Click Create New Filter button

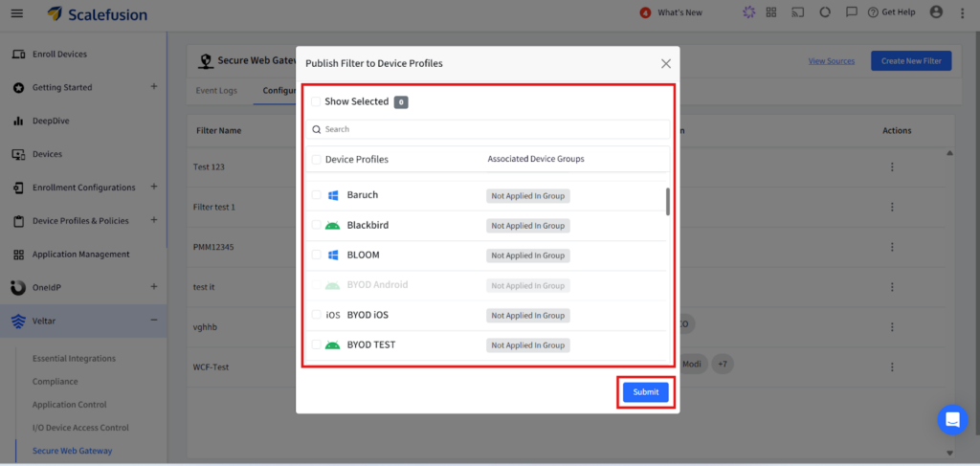click(x=911, y=61)
